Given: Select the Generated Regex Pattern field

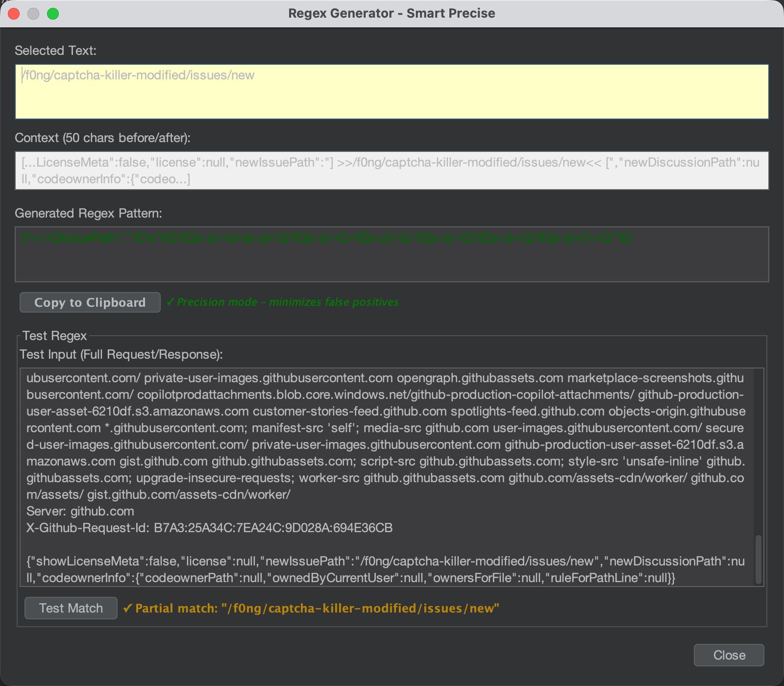Looking at the screenshot, I should pyautogui.click(x=392, y=254).
